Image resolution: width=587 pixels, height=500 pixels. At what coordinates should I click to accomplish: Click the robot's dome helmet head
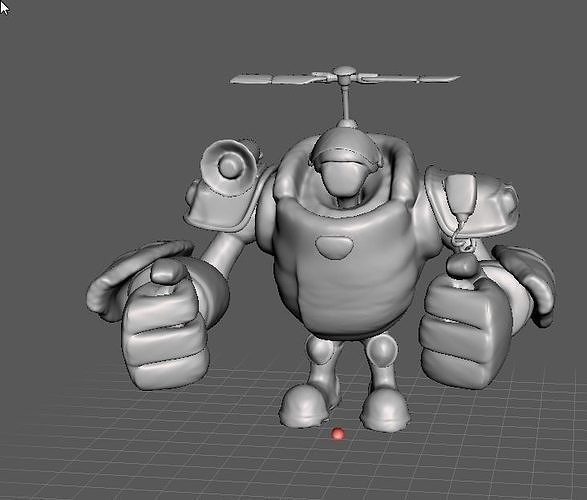point(345,163)
